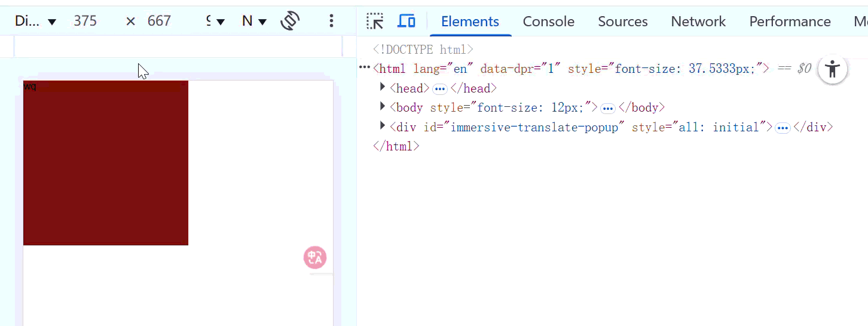Open the html row actions ellipsis
The height and width of the screenshot is (326, 868).
(x=364, y=68)
